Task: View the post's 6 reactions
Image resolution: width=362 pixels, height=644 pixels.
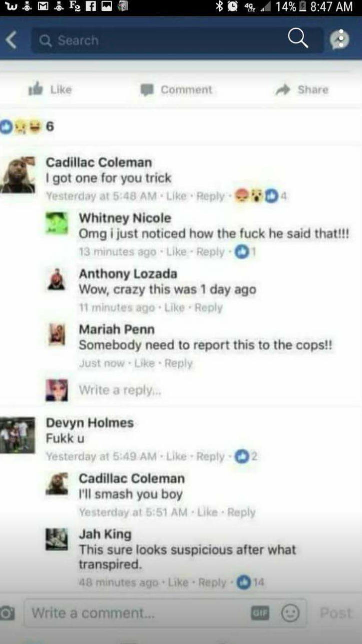Action: [x=27, y=127]
